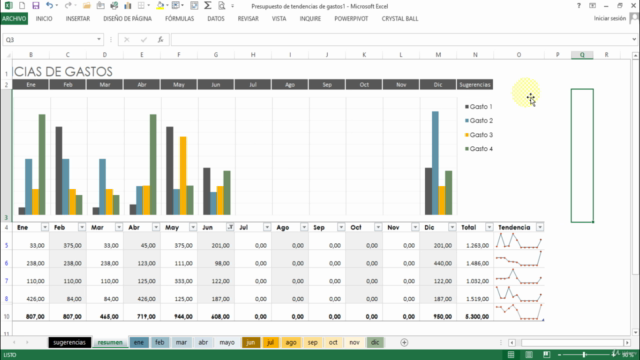The width and height of the screenshot is (640, 360).
Task: Open the FÓRMULAS ribbon tab
Action: 179,18
